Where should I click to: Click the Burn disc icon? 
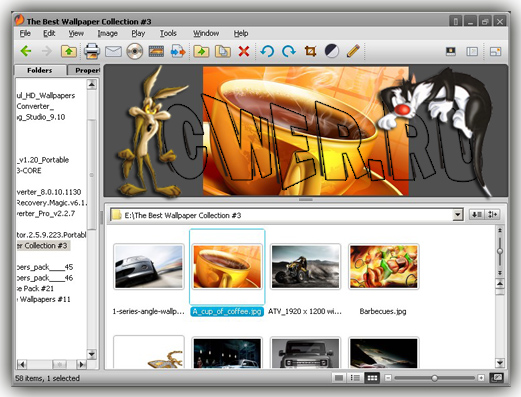click(x=135, y=51)
